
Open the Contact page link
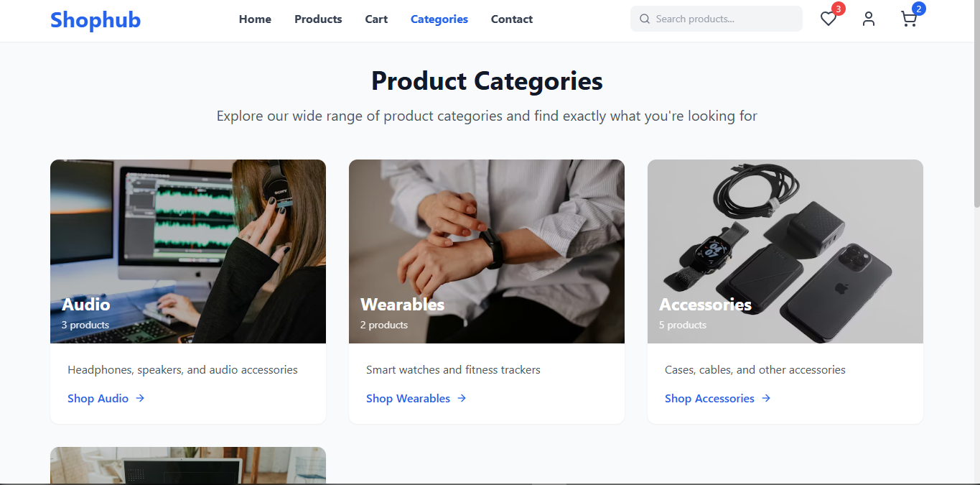tap(512, 19)
